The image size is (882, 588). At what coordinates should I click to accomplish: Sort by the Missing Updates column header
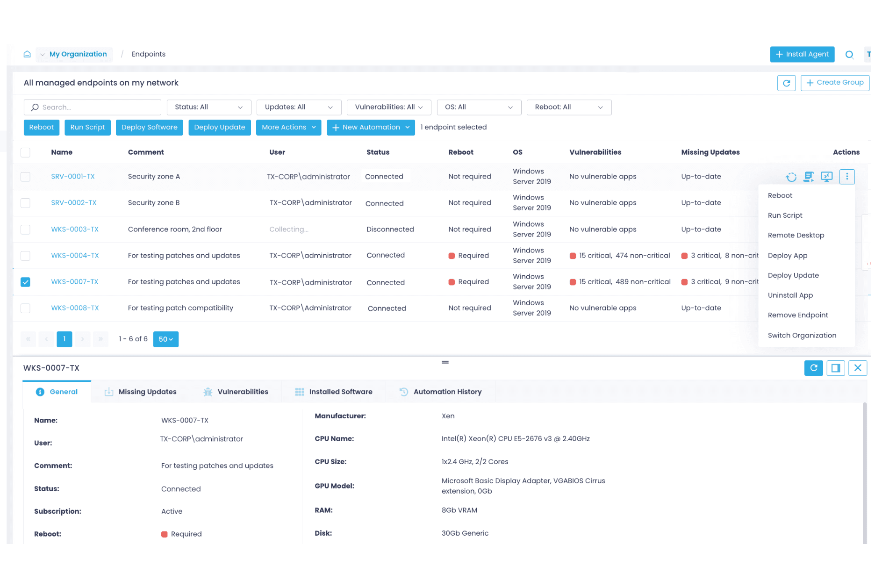coord(710,152)
